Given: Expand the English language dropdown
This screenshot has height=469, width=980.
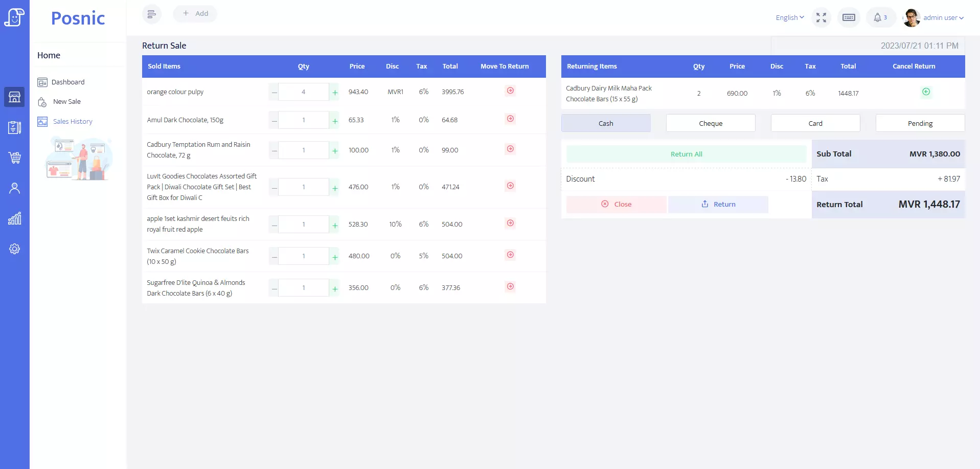Looking at the screenshot, I should (x=789, y=17).
